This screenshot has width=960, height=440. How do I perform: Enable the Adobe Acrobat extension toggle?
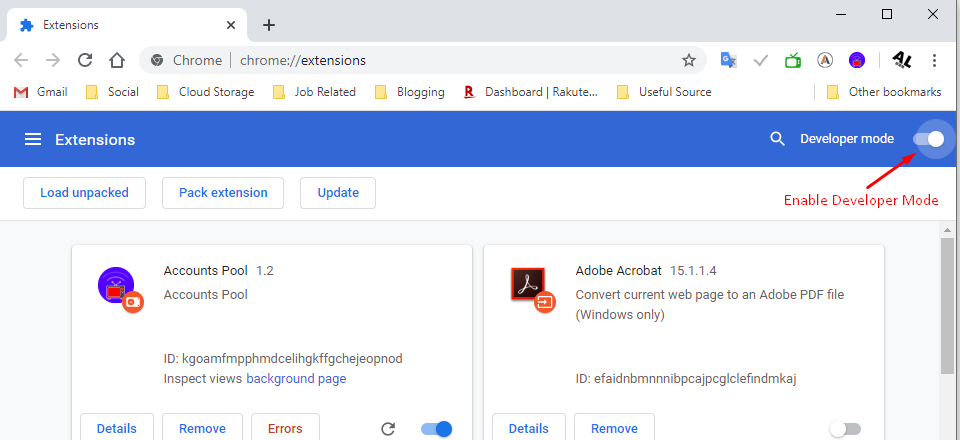845,429
